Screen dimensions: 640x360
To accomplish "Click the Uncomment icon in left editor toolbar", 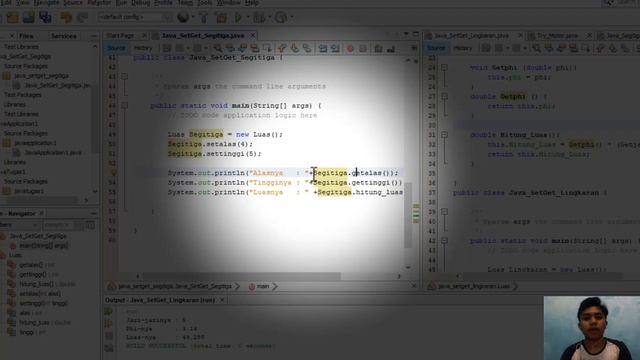I will [x=391, y=49].
